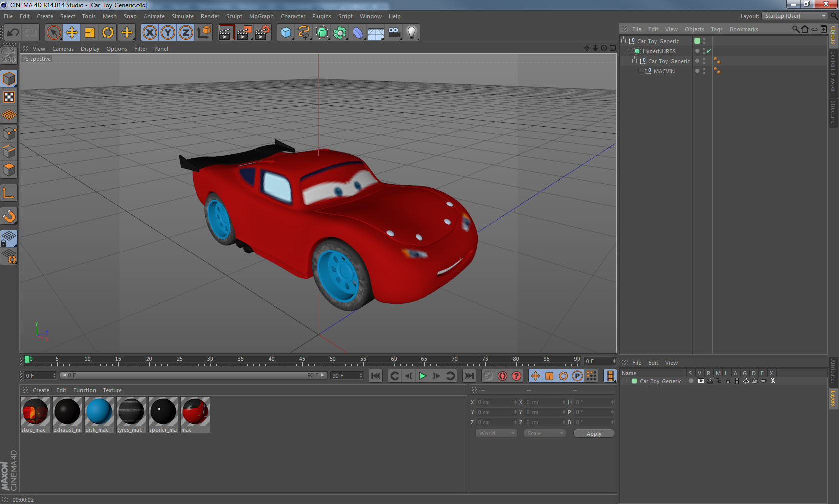Open the Sculpt menu
Screen dimensions: 839x504
[234, 16]
